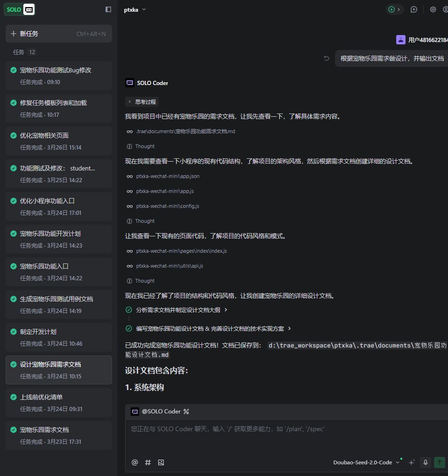Click the # context icon in input
The image size is (448, 476).
tap(148, 462)
